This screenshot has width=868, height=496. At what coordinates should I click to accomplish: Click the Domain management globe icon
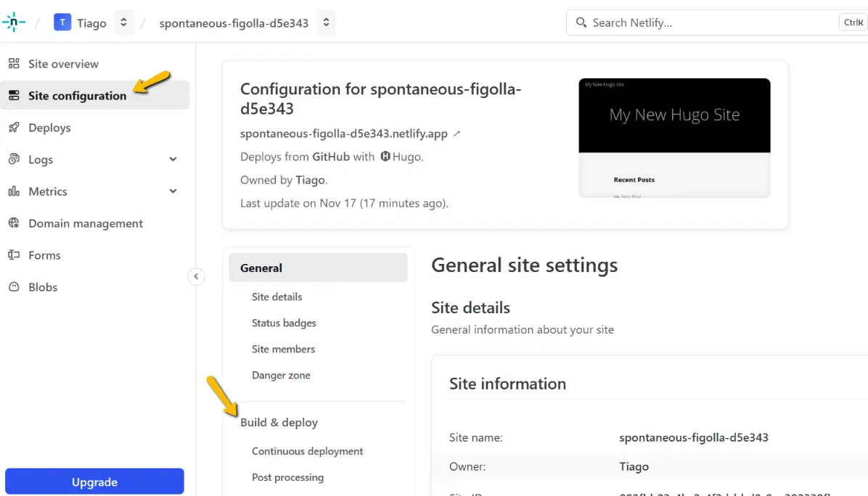13,223
